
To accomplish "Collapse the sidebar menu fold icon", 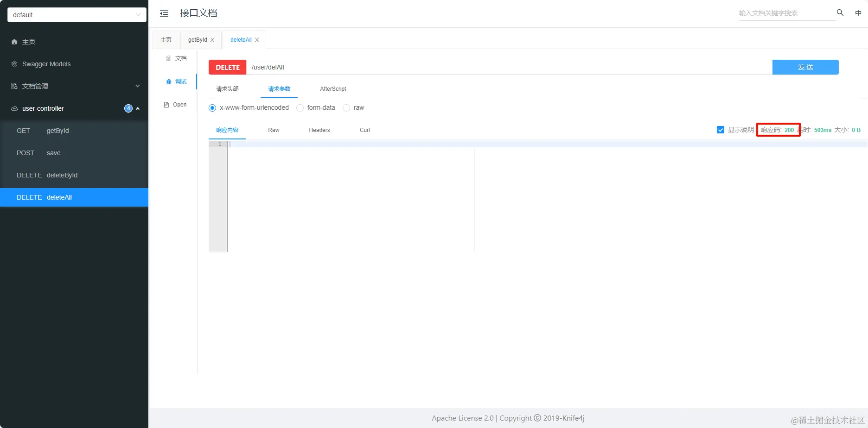I will click(164, 13).
